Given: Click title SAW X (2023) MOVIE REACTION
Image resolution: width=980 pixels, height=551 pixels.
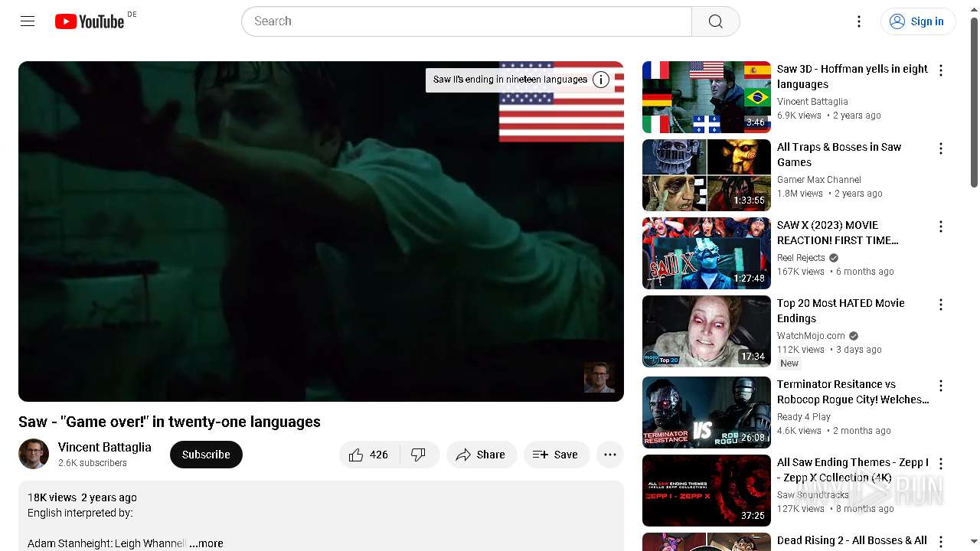Looking at the screenshot, I should pos(838,233).
